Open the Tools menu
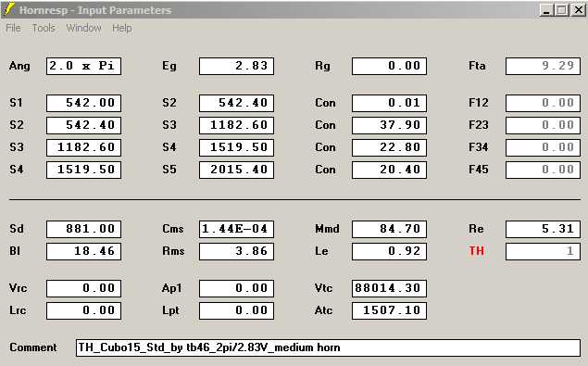 coord(44,28)
